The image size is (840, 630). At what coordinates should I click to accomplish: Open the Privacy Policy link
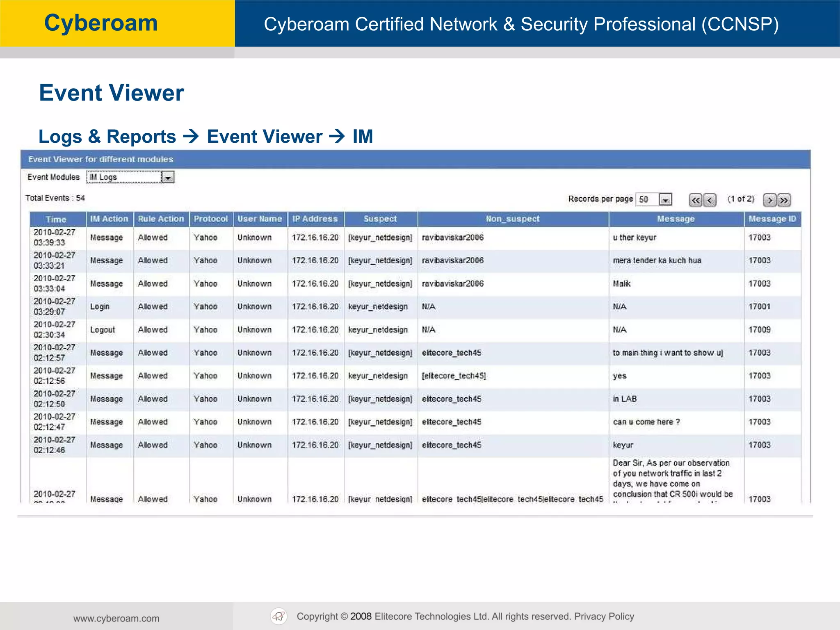(604, 616)
